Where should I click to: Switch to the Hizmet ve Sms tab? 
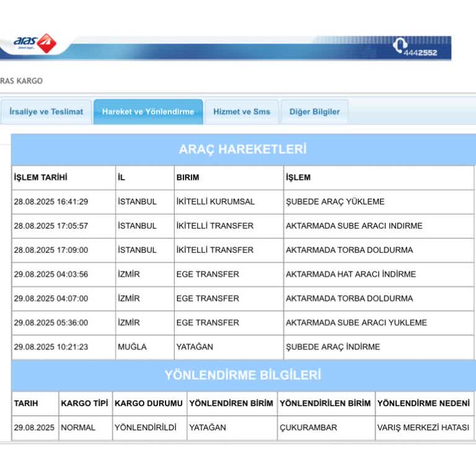242,112
